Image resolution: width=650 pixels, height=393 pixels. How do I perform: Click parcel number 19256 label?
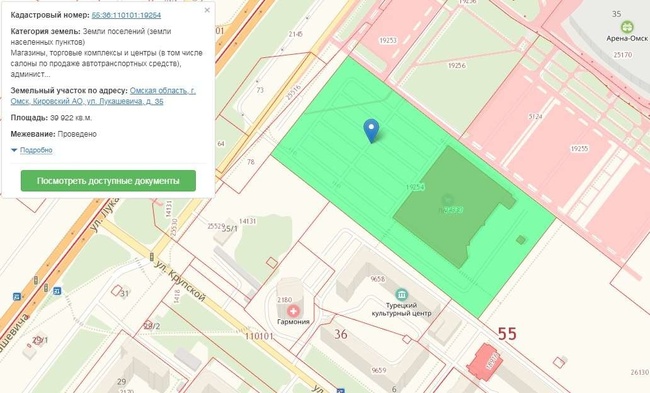[457, 66]
